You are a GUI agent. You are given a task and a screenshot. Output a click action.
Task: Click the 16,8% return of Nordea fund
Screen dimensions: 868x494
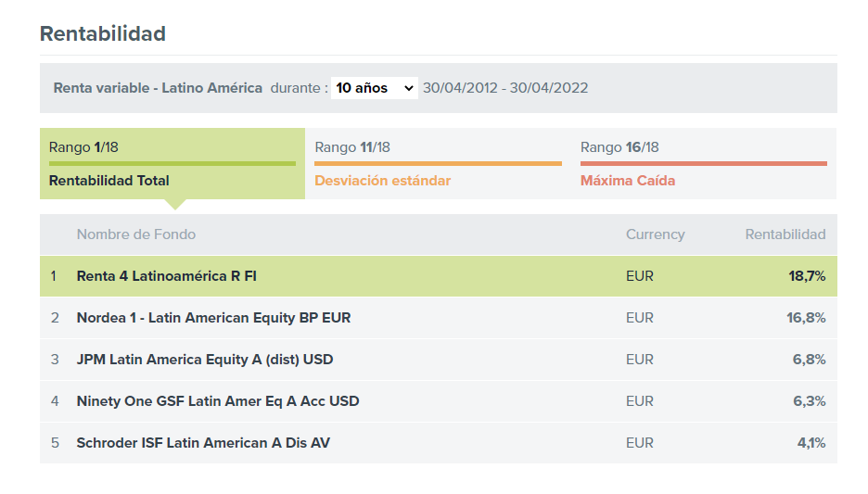[806, 318]
